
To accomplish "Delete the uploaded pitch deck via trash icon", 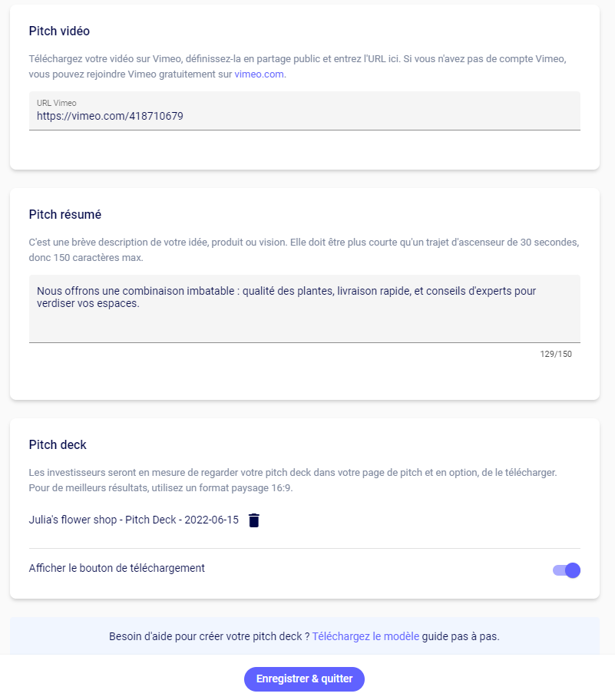I will pos(254,520).
